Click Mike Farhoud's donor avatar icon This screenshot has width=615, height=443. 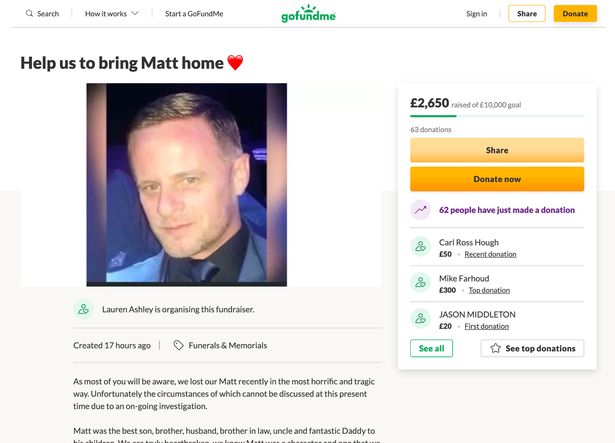421,283
